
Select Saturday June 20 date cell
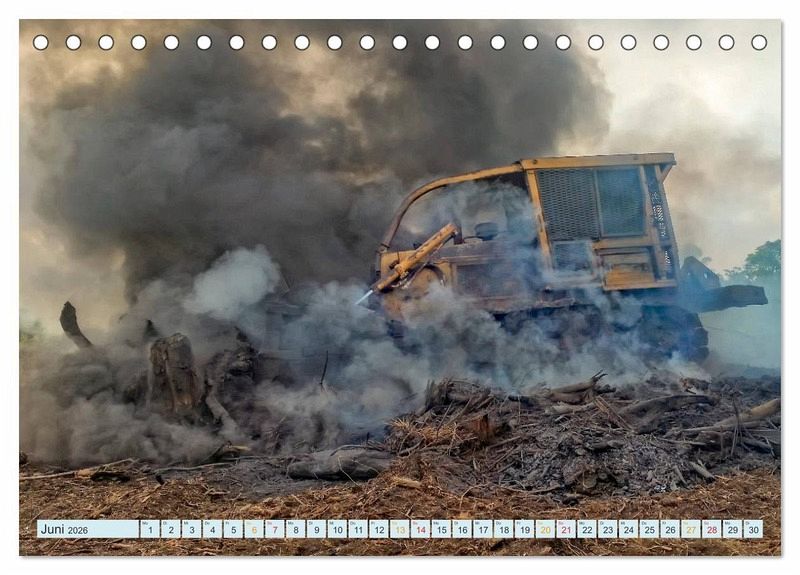[545, 529]
